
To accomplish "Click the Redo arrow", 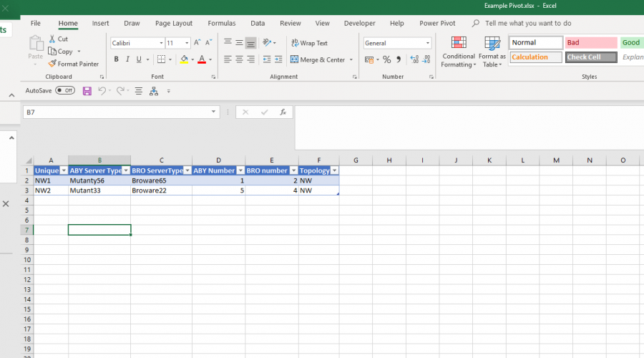I will [120, 90].
